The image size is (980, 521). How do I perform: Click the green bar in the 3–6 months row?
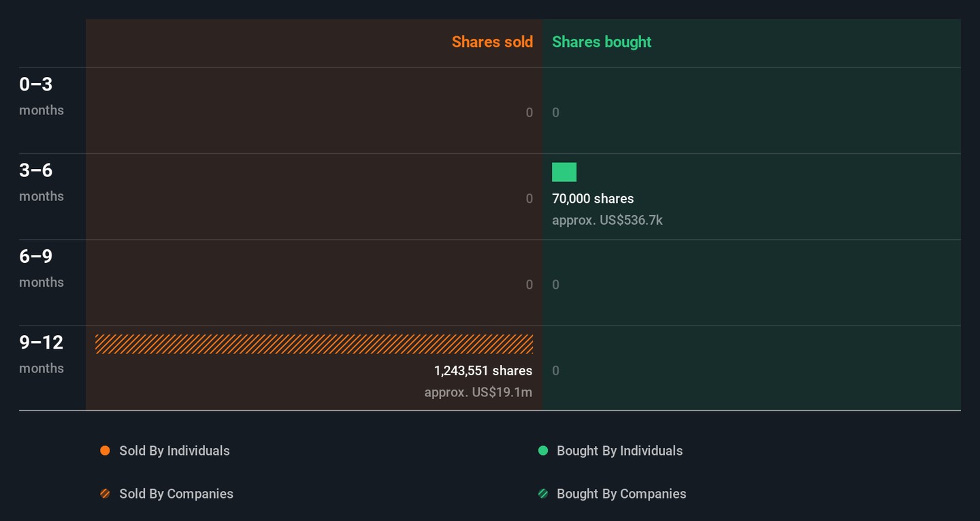point(564,172)
